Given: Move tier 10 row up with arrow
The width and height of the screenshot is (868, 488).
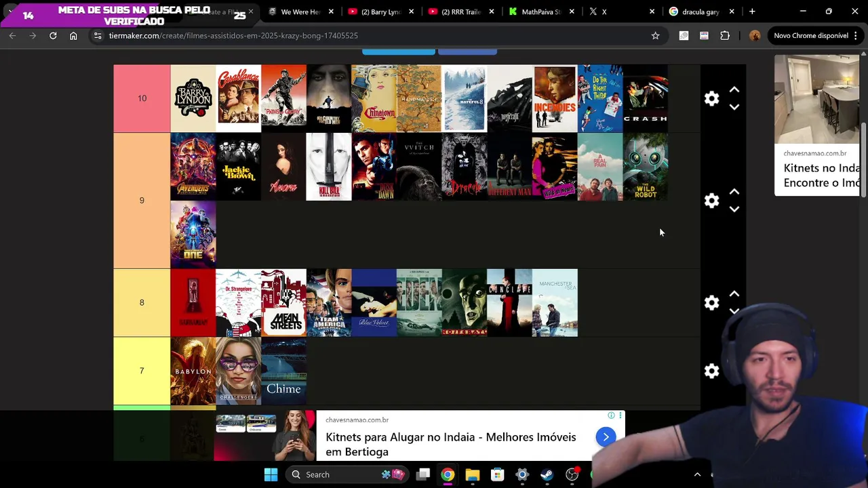Looking at the screenshot, I should pyautogui.click(x=734, y=89).
